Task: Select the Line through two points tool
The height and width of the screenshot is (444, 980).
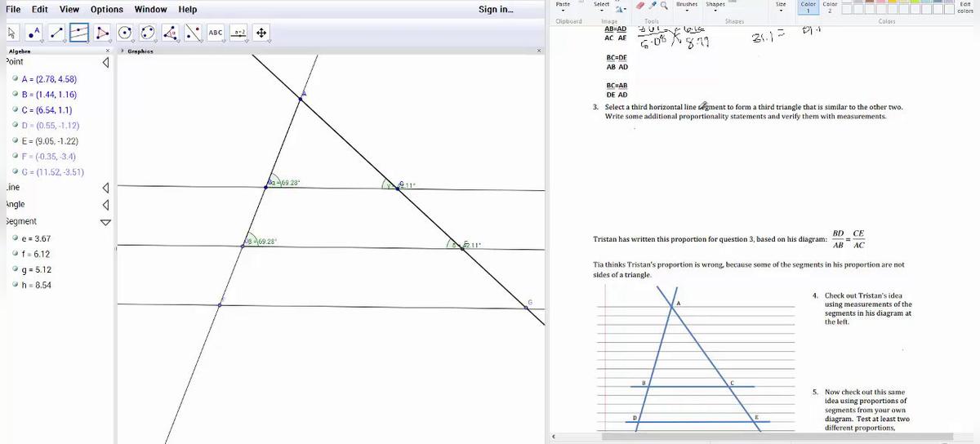Action: coord(57,33)
